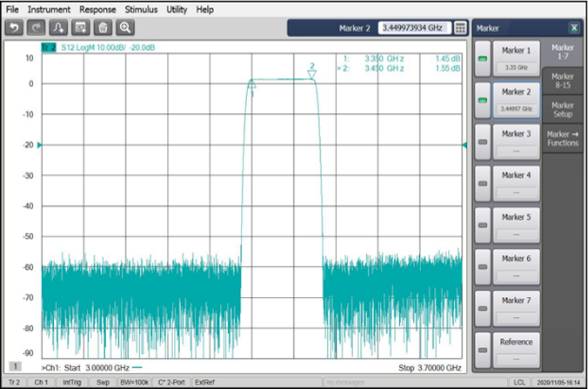588x389 pixels.
Task: Click the add window icon
Action: tap(81, 28)
